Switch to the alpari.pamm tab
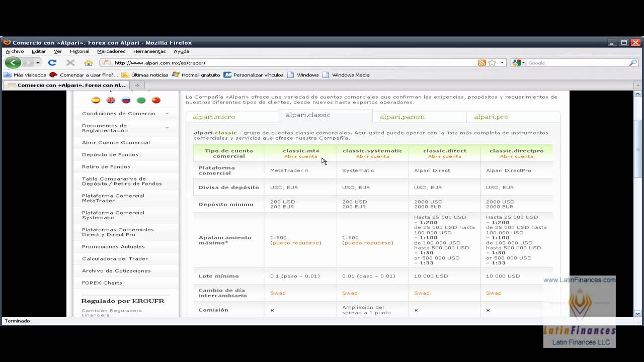The width and height of the screenshot is (644, 362). pyautogui.click(x=419, y=117)
